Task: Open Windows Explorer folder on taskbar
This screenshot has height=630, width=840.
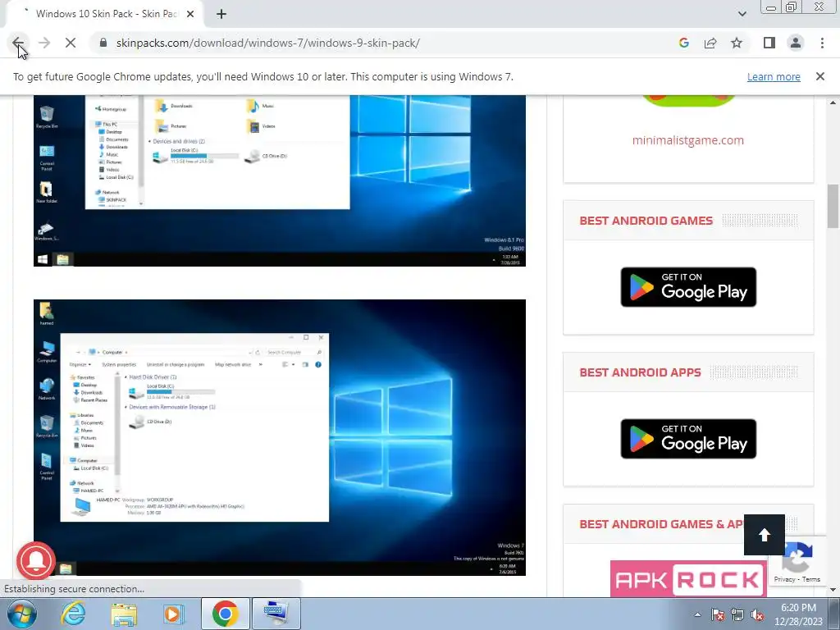Action: (124, 614)
